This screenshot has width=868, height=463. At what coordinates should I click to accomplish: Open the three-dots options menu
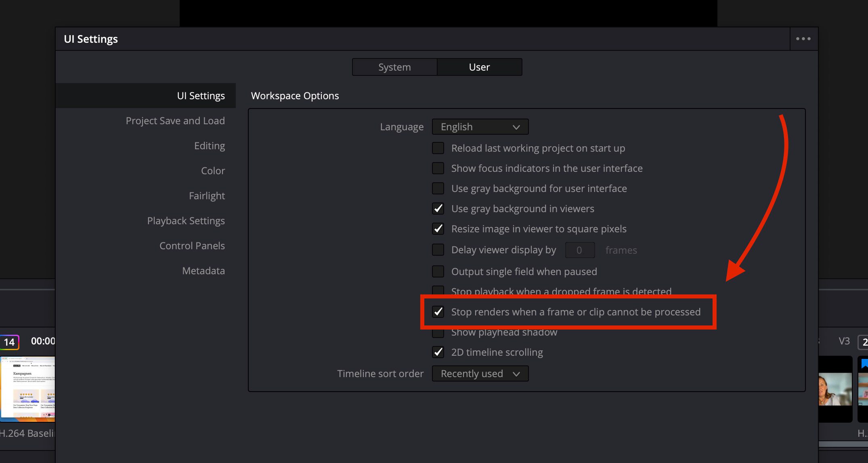803,39
